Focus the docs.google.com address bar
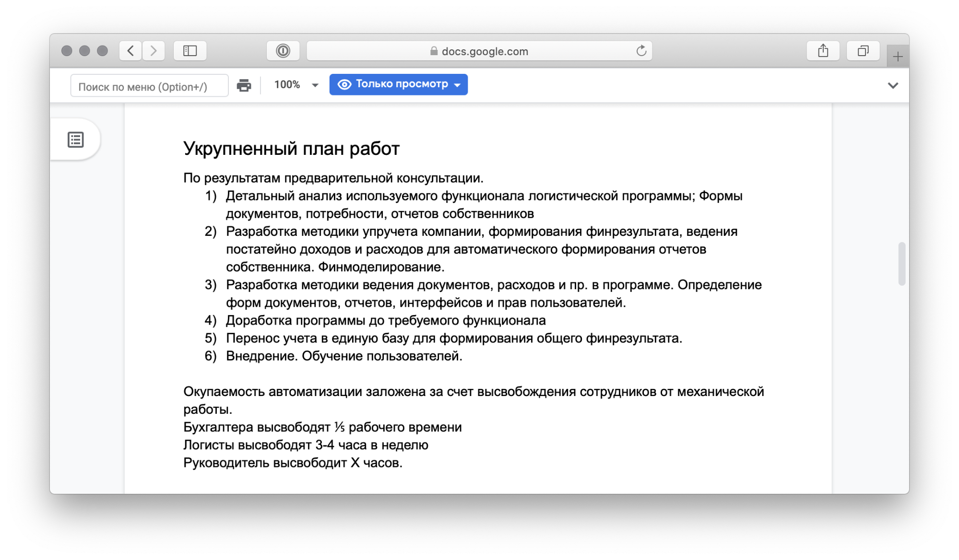This screenshot has height=560, width=959. tap(479, 51)
